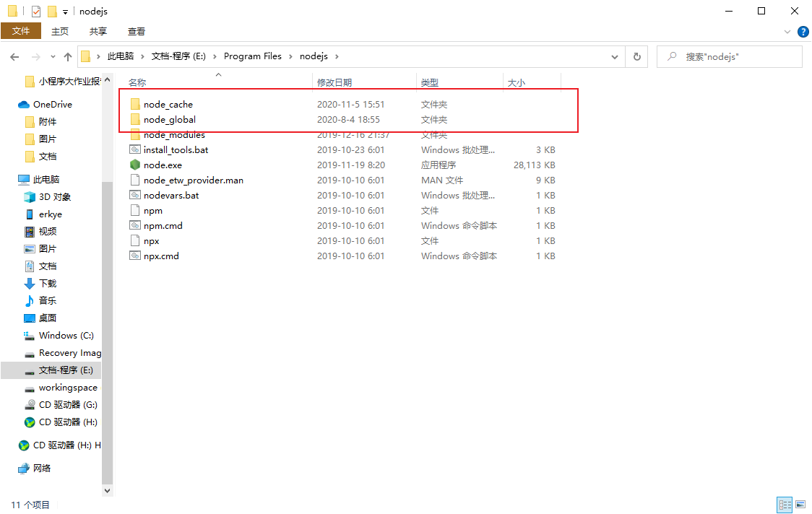812x514 pixels.
Task: Click the 下载 downloads arrow icon
Action: (x=30, y=283)
